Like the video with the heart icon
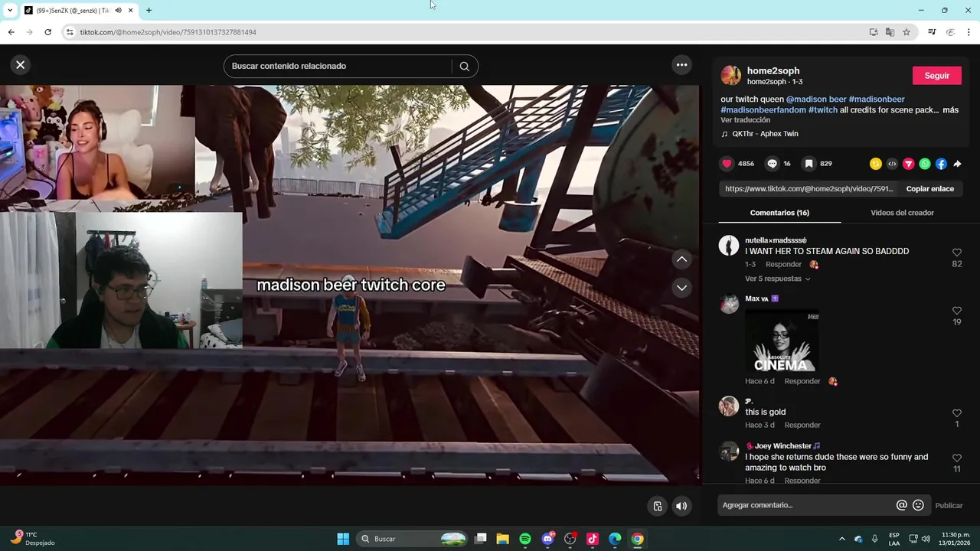Image resolution: width=980 pixels, height=551 pixels. [x=727, y=164]
